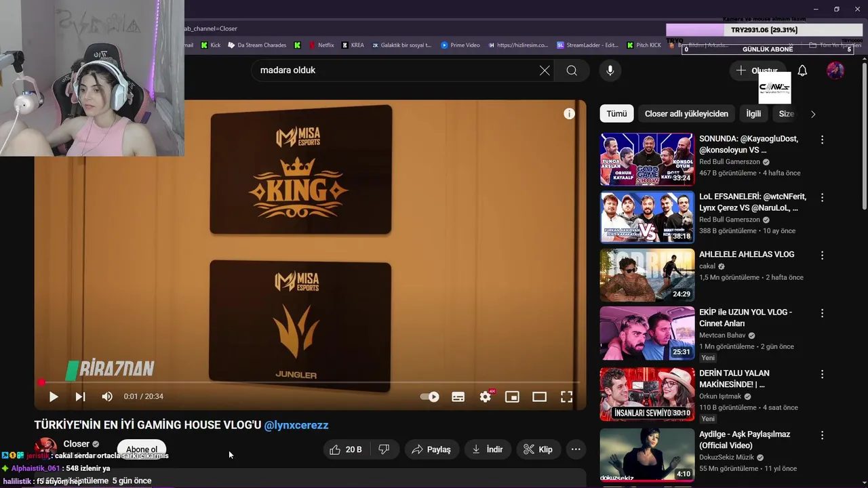Click the Klip clip button
Viewport: 868px width, 488px height.
538,449
